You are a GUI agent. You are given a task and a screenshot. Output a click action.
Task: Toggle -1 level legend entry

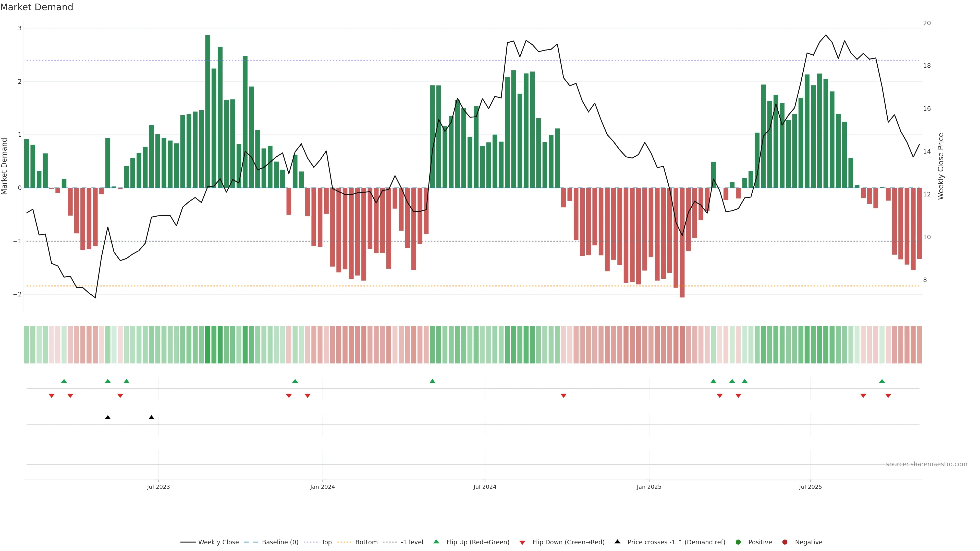[x=412, y=542]
